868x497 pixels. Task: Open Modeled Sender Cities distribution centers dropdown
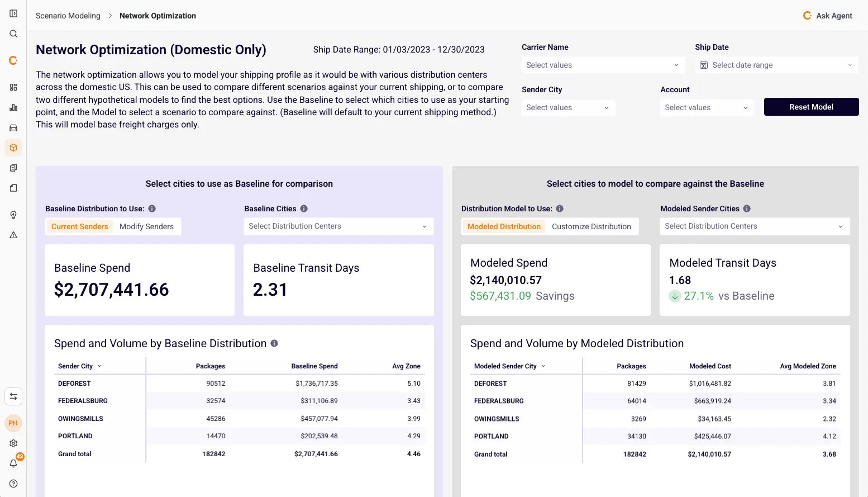(x=754, y=226)
